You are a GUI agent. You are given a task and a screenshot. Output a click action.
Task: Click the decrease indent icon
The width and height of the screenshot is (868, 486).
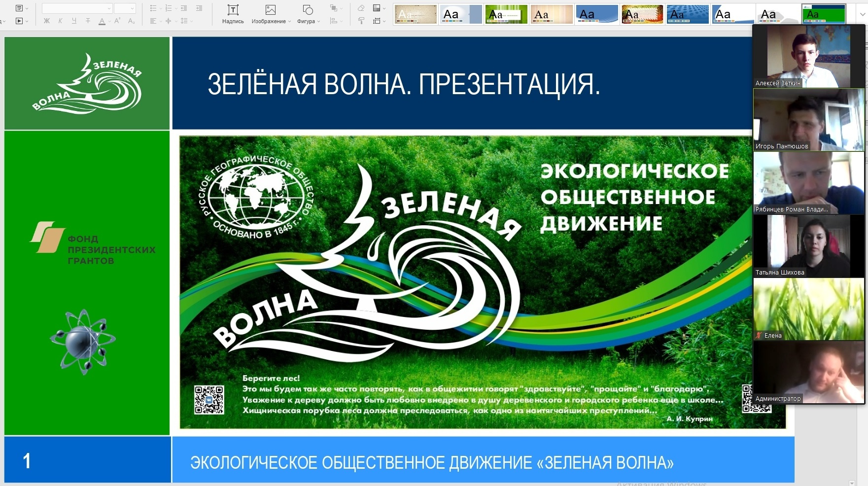point(184,8)
